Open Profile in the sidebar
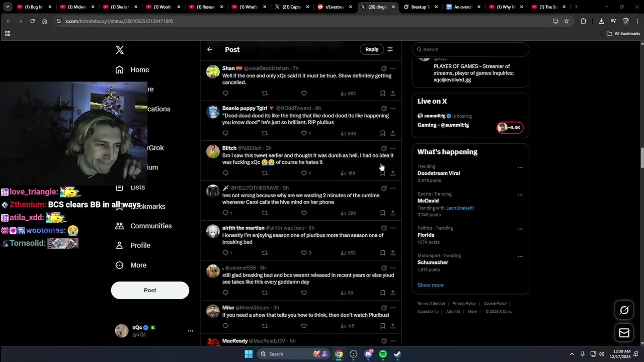The width and height of the screenshot is (644, 362). tap(133, 245)
